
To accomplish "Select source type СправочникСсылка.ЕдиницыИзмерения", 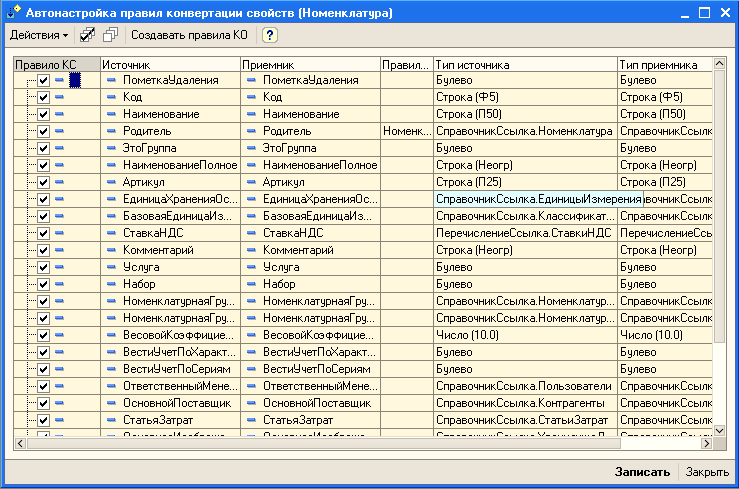I will [x=538, y=199].
